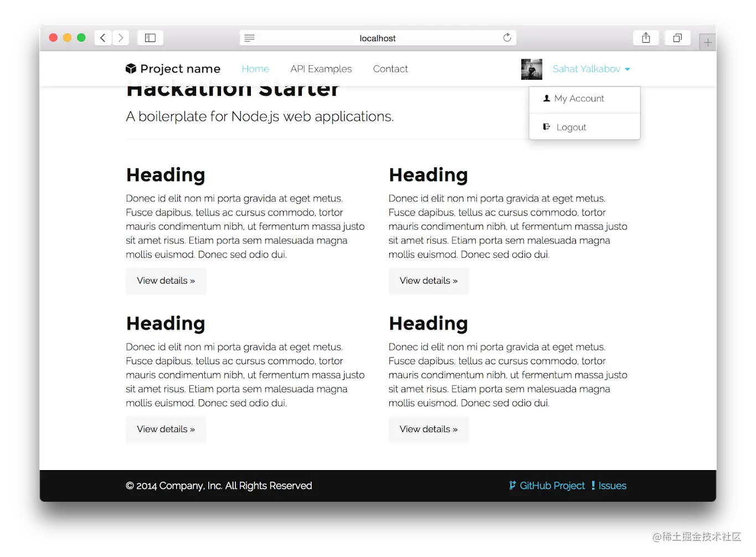
Task: Click the profile avatar thumbnail
Action: [x=532, y=69]
